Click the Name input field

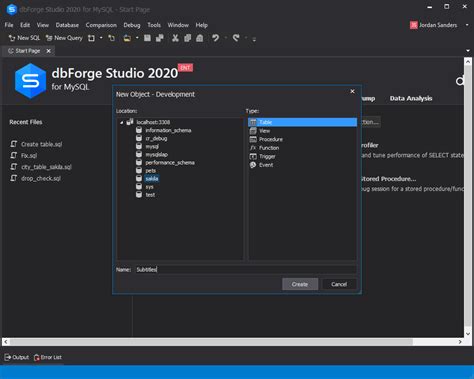pos(245,269)
